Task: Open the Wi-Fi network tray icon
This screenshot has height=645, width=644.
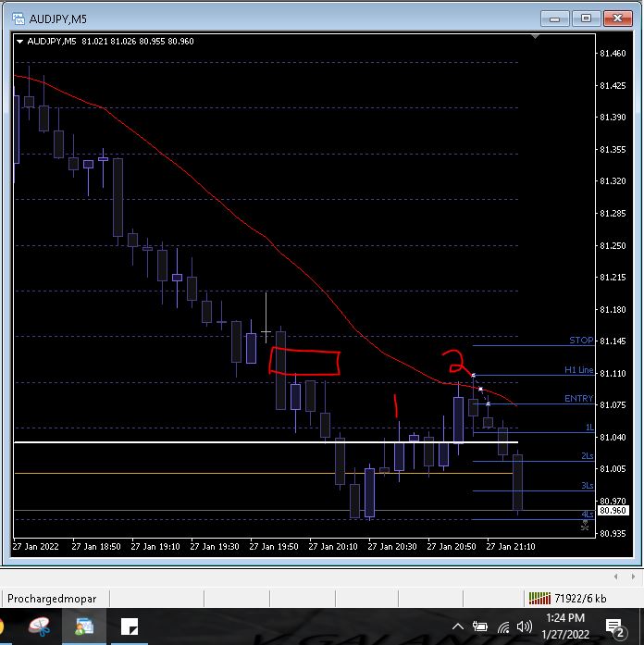Action: click(503, 627)
